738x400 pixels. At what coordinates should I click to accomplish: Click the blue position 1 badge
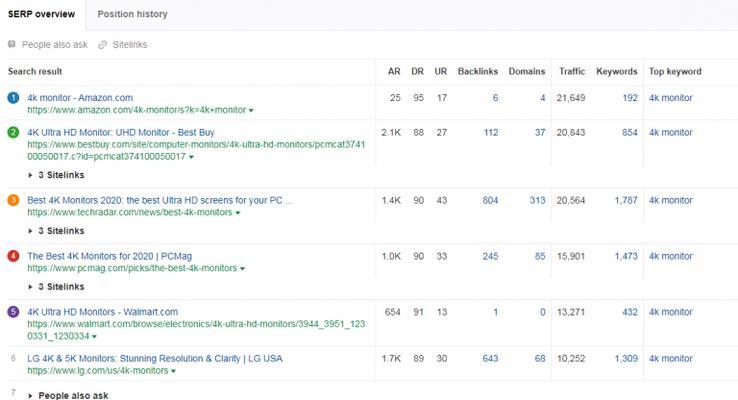point(13,98)
